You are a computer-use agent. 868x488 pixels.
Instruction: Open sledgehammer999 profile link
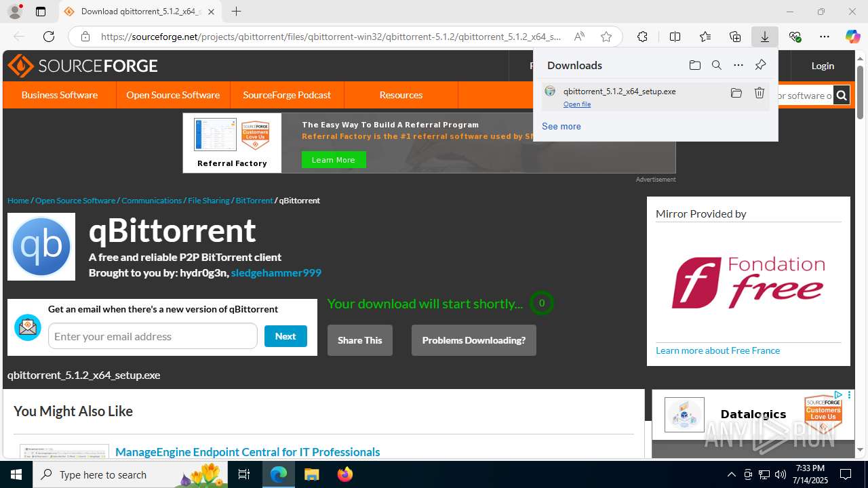point(276,272)
